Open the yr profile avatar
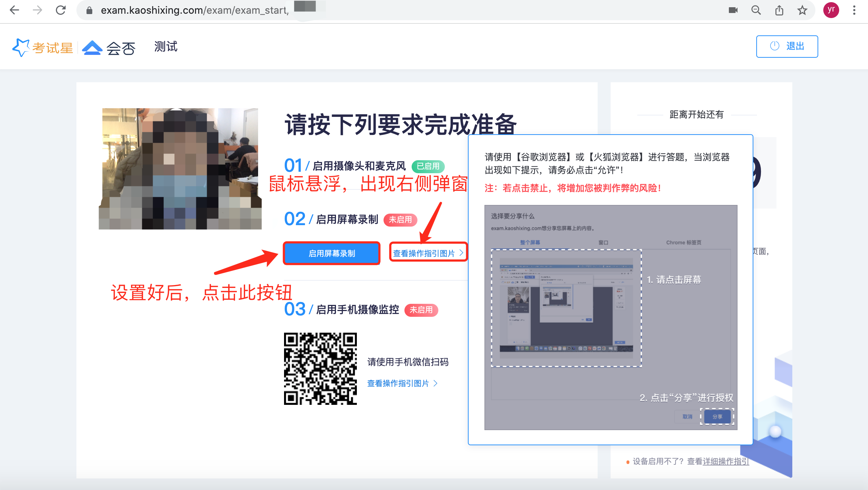 pyautogui.click(x=831, y=10)
